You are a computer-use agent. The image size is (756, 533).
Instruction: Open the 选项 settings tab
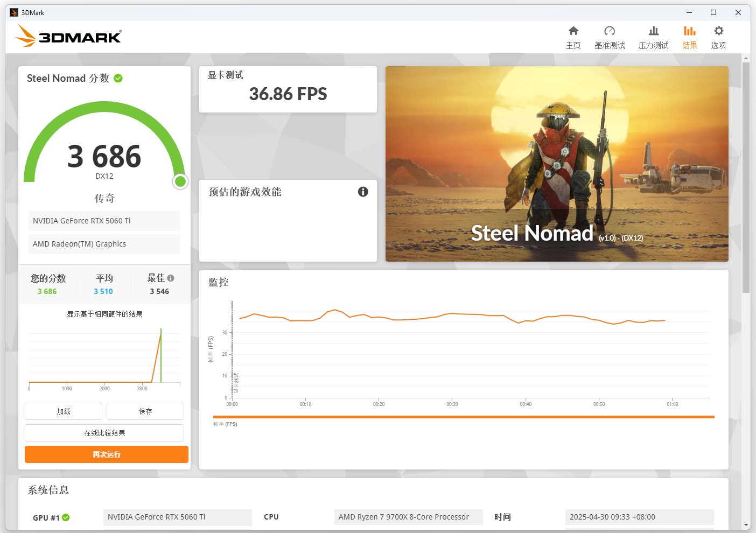tap(718, 38)
